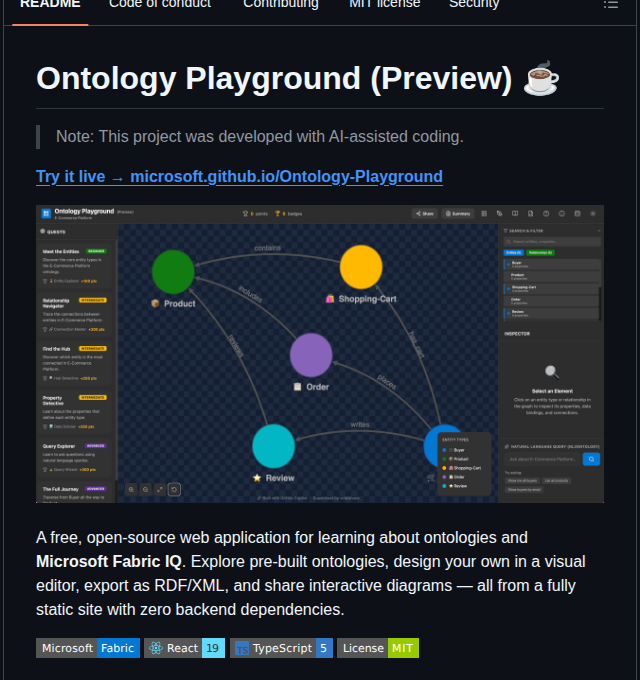Click the License MIT badge
This screenshot has height=680, width=640.
pyautogui.click(x=378, y=648)
